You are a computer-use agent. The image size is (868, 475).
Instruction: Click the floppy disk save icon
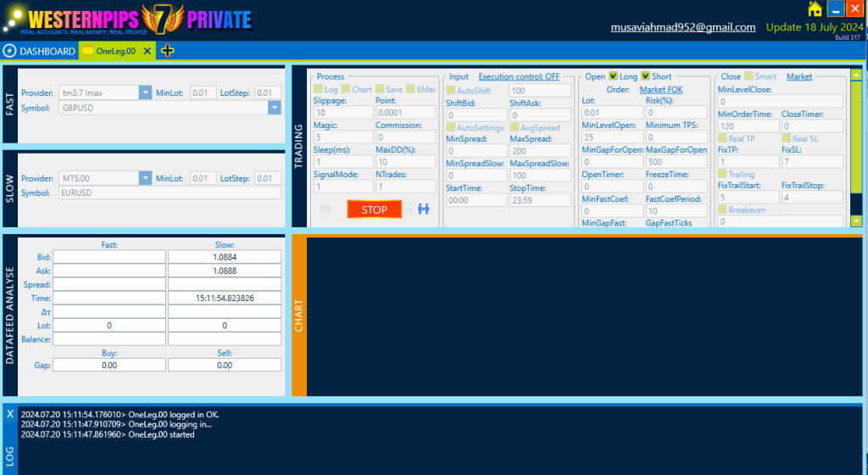(409, 210)
